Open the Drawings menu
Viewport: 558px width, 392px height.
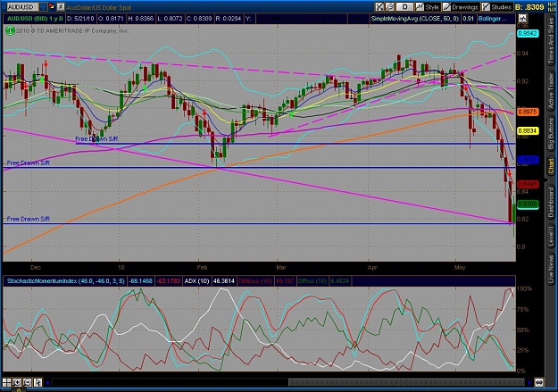[461, 7]
